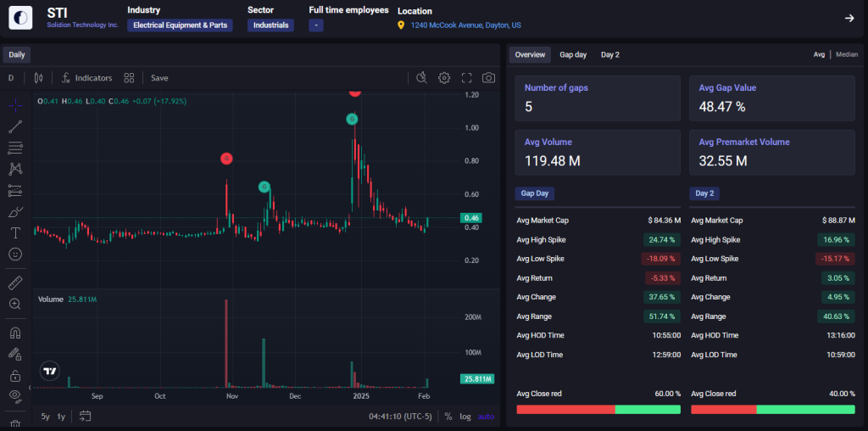
Task: Open the candlestick chart style selector
Action: [38, 78]
